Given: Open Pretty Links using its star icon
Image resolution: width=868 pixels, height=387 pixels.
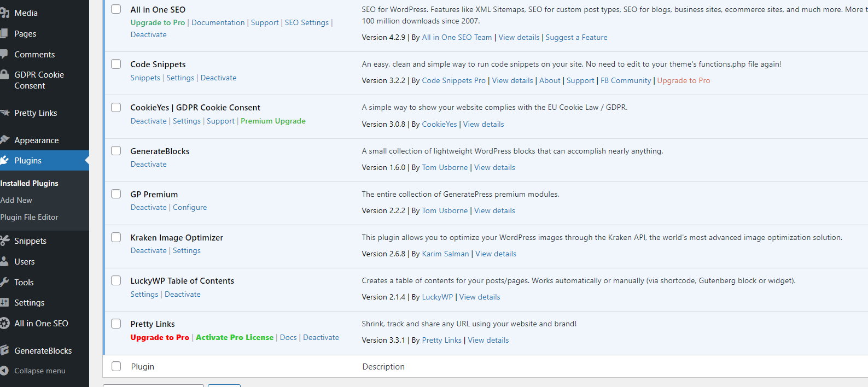Looking at the screenshot, I should coord(4,113).
